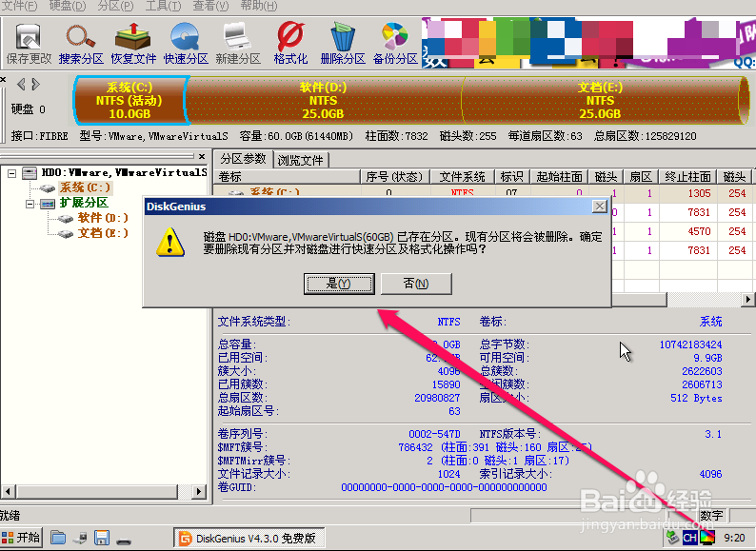Click the end cylinder value 4570
The image size is (756, 551).
pos(699,231)
